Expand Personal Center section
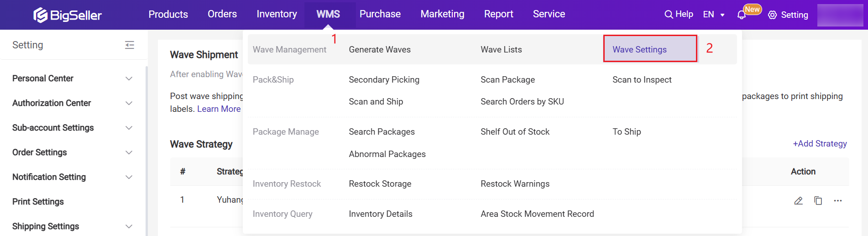Screen dimensions: 868x236 pos(129,79)
